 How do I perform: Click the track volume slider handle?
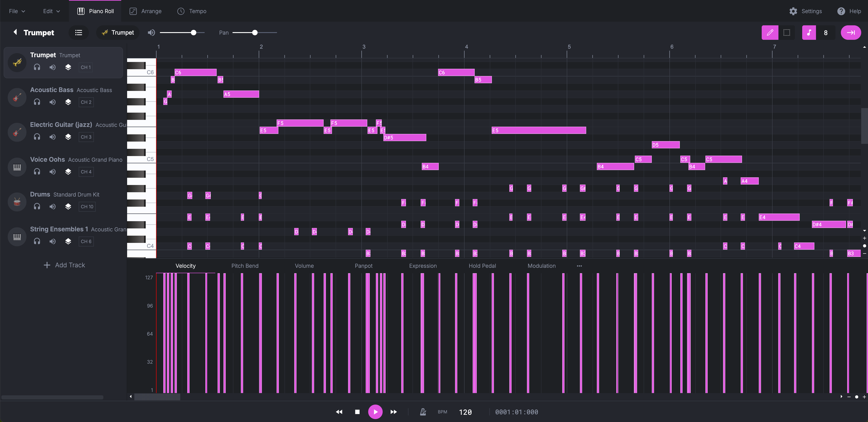tap(193, 33)
